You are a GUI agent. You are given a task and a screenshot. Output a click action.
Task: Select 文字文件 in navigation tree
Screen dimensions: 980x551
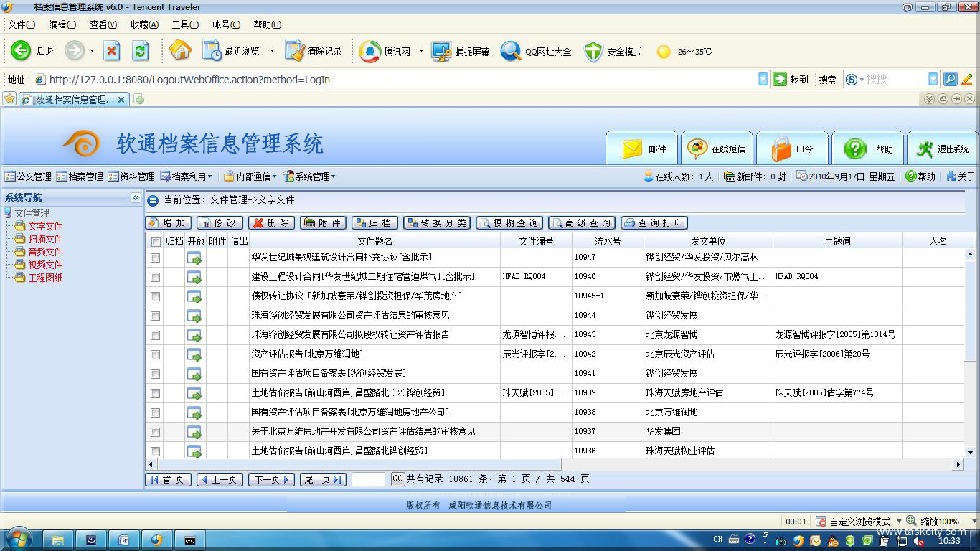click(45, 226)
